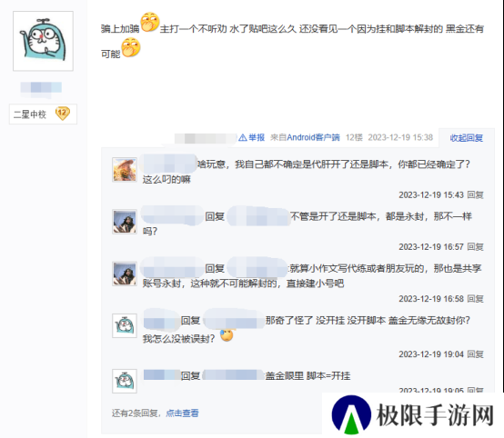Screen dimensions: 504x438
Task: Click the poster's large cat avatar
Action: coord(43,41)
